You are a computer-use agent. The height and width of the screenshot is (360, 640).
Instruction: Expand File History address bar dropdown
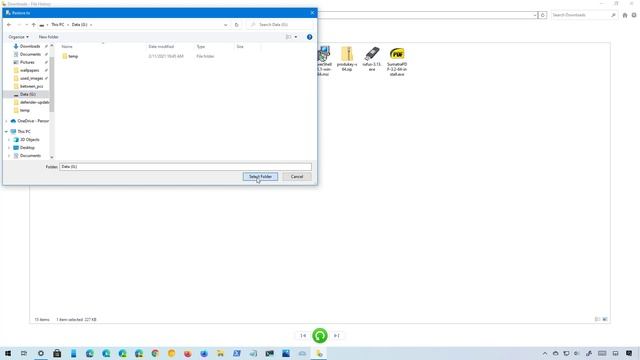(535, 15)
